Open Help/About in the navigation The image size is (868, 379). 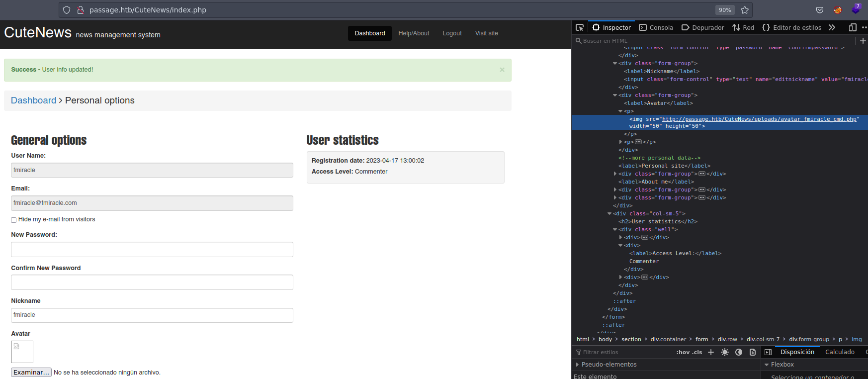pyautogui.click(x=414, y=33)
